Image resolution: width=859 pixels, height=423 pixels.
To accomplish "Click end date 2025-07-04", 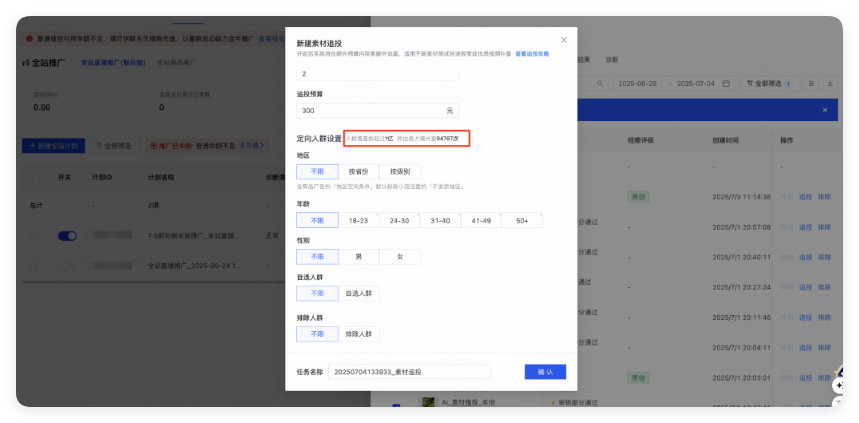I will pyautogui.click(x=696, y=83).
